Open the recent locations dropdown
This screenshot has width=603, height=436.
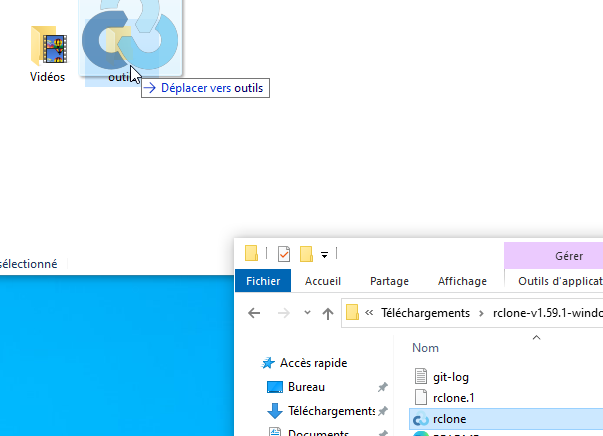click(307, 312)
